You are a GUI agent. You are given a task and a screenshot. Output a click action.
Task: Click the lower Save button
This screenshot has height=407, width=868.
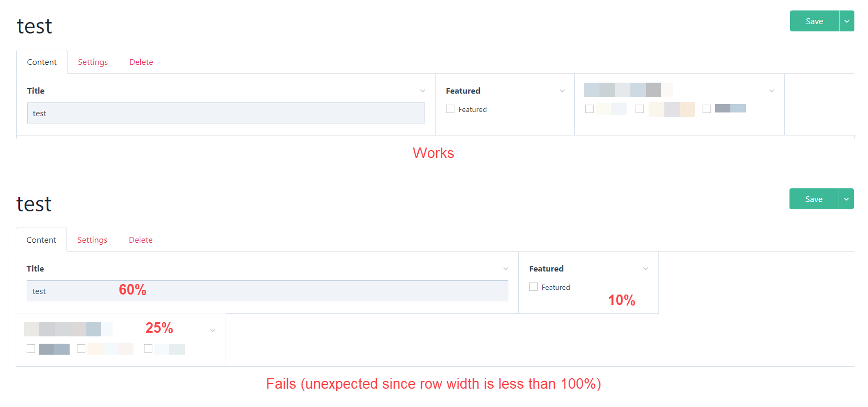(813, 199)
